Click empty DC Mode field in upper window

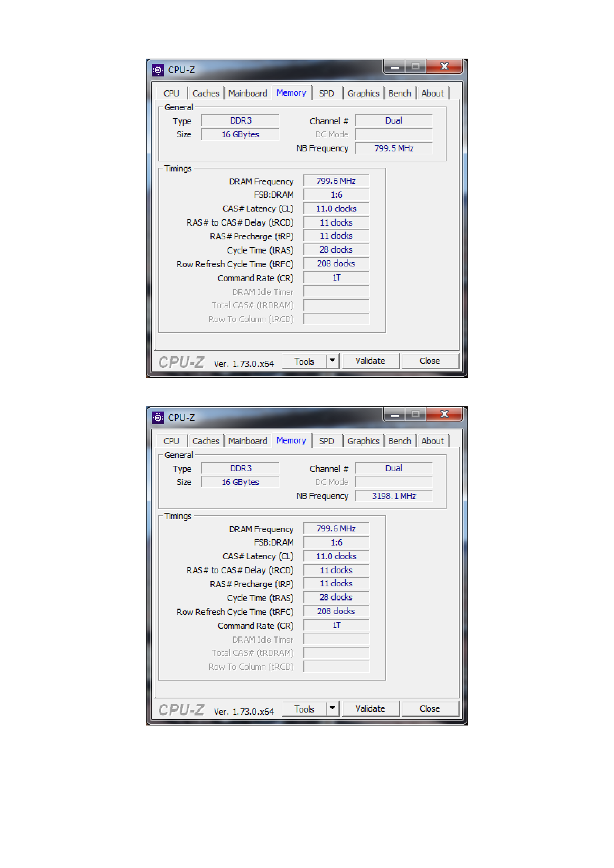pyautogui.click(x=394, y=135)
